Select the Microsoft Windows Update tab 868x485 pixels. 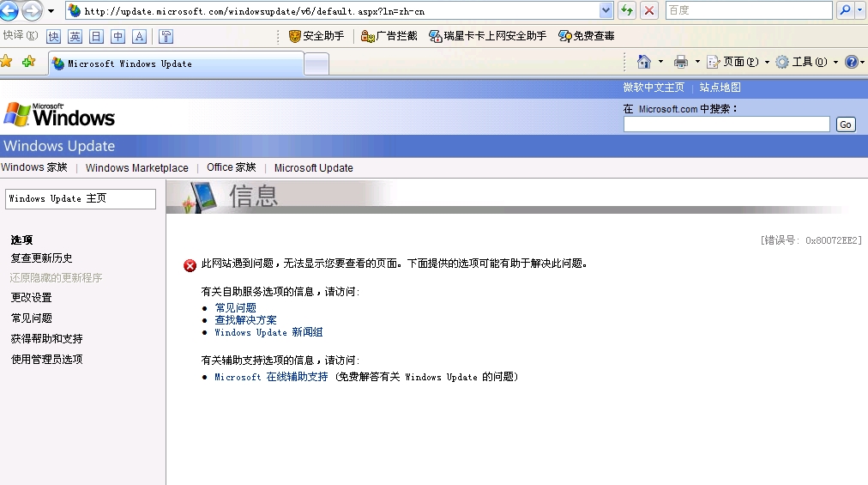click(176, 64)
